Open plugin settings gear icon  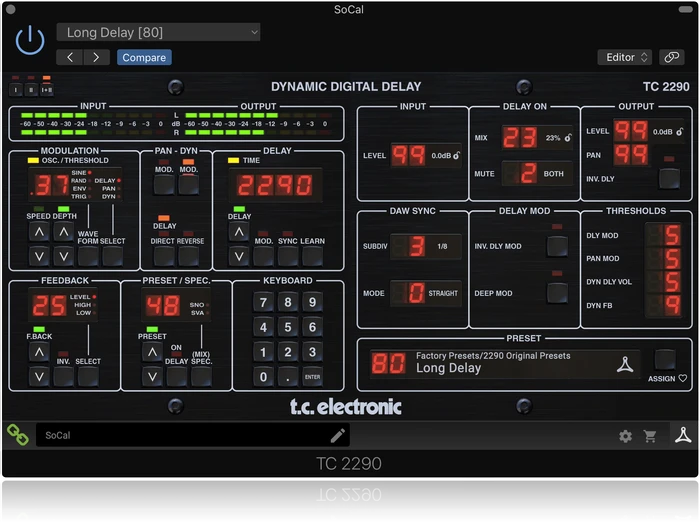(x=625, y=436)
